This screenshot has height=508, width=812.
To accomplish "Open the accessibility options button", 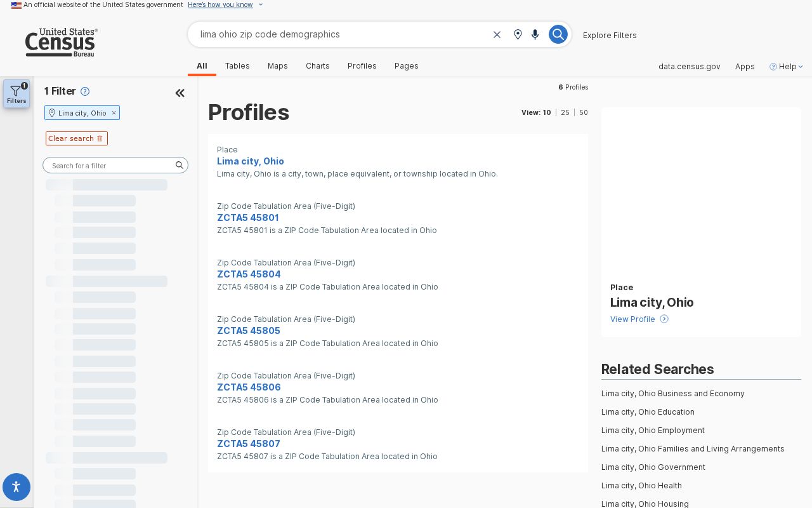I will [16, 487].
